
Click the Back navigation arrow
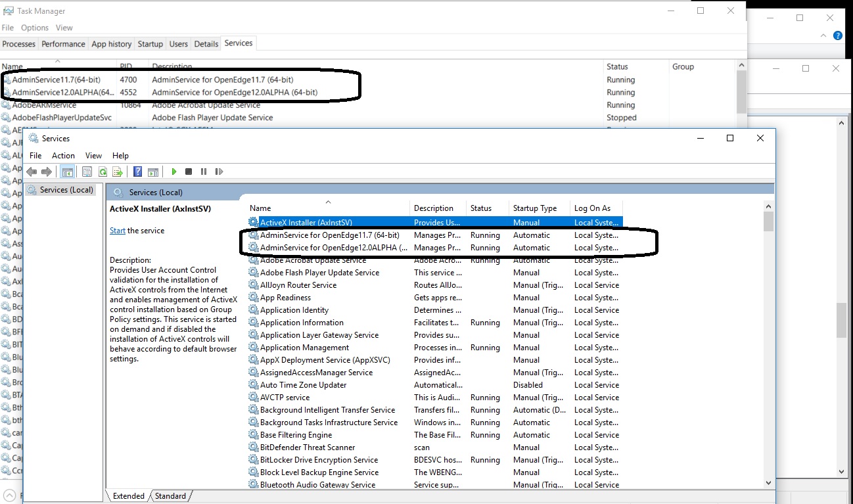pyautogui.click(x=31, y=172)
